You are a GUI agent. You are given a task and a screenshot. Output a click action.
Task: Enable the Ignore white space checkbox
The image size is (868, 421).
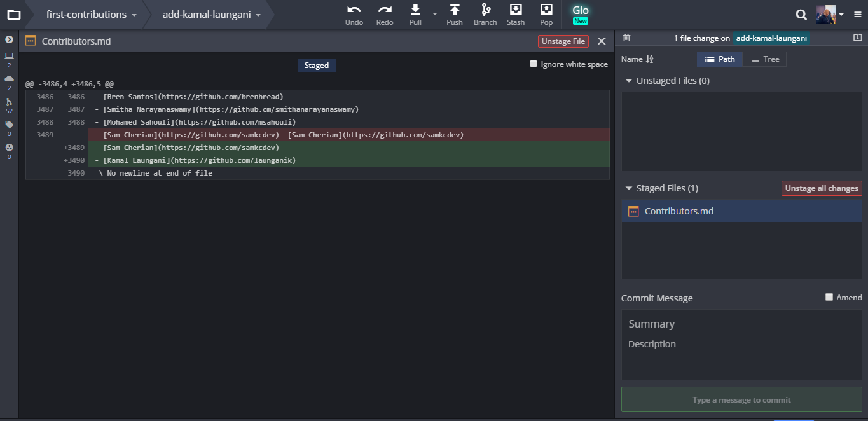coord(533,64)
